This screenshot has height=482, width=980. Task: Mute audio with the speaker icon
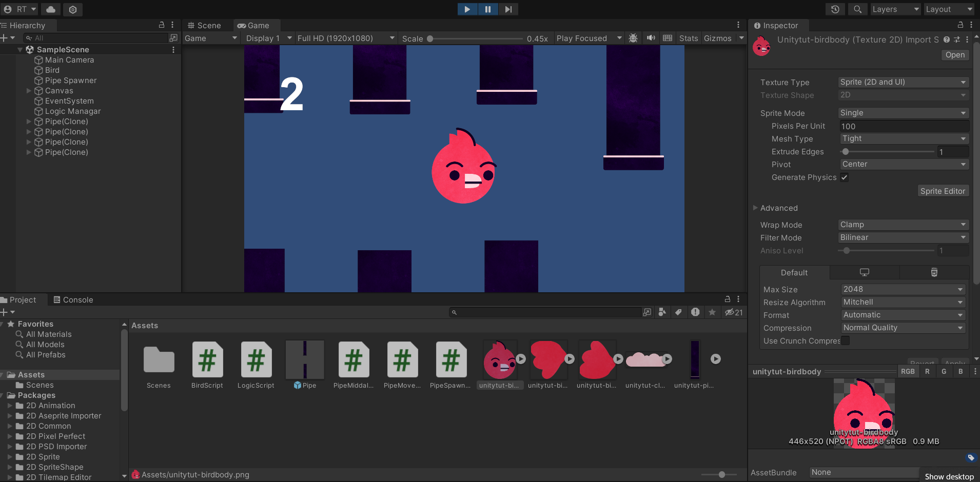coord(651,38)
